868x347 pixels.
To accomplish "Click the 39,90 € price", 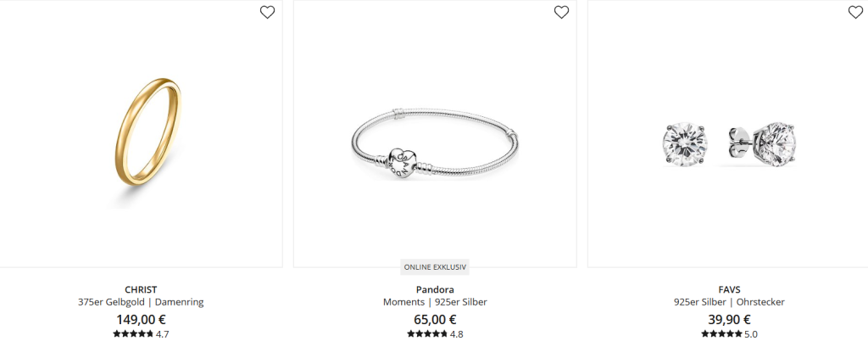I will click(x=729, y=319).
